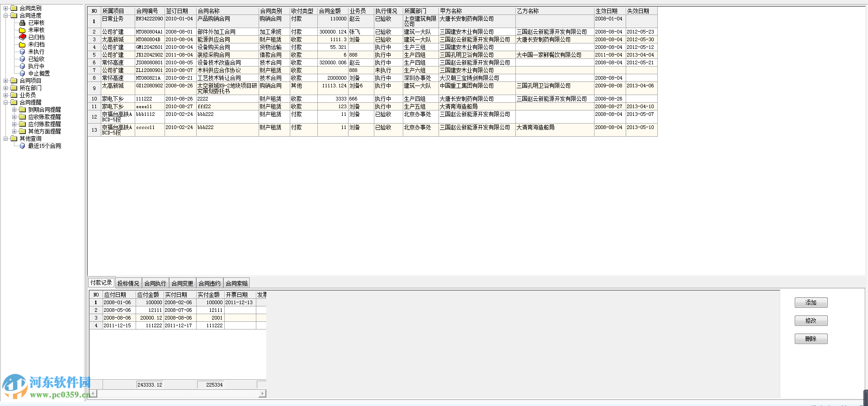
Task: Select contract row 设备技术改造合同
Action: [x=373, y=62]
